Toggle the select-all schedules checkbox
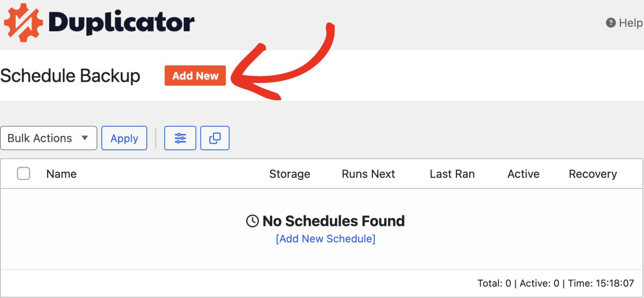The height and width of the screenshot is (298, 644). point(23,173)
